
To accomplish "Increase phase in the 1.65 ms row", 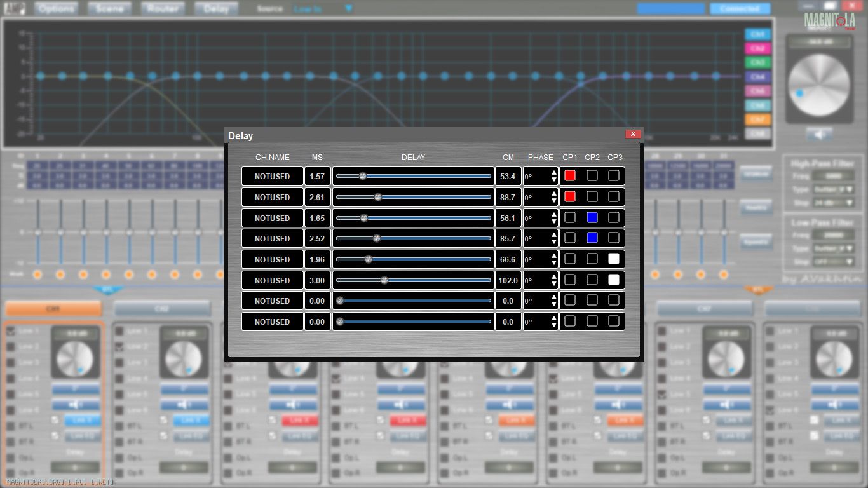I will pyautogui.click(x=553, y=214).
